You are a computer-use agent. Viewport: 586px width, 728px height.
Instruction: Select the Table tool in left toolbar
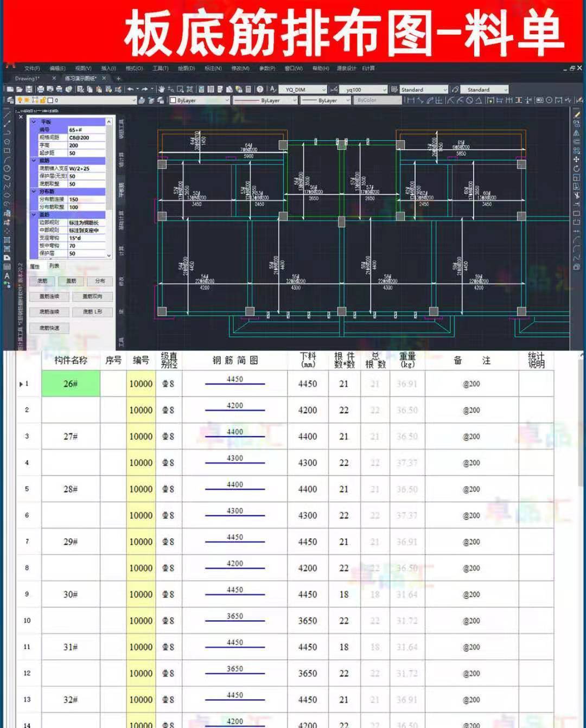[x=7, y=266]
